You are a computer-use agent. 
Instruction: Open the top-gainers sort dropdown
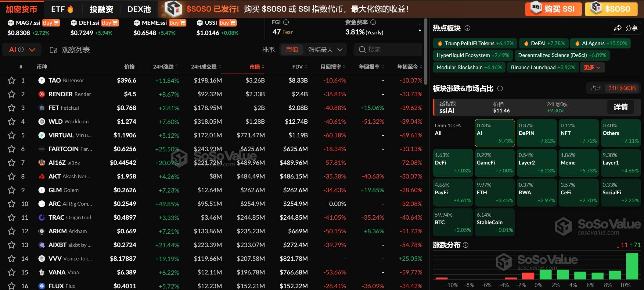[325, 50]
